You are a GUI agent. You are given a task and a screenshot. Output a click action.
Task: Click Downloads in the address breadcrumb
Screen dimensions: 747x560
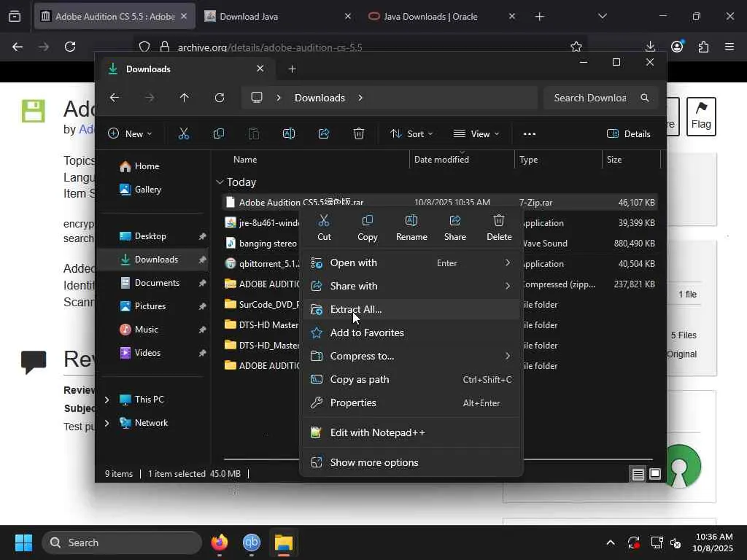coord(320,98)
